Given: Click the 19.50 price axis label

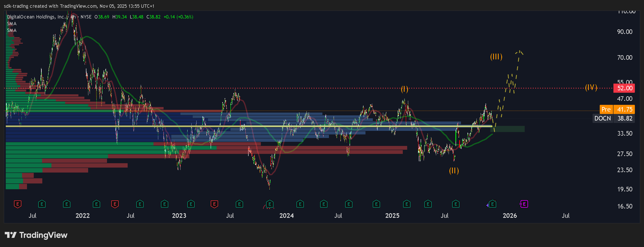Looking at the screenshot, I should (x=625, y=189).
